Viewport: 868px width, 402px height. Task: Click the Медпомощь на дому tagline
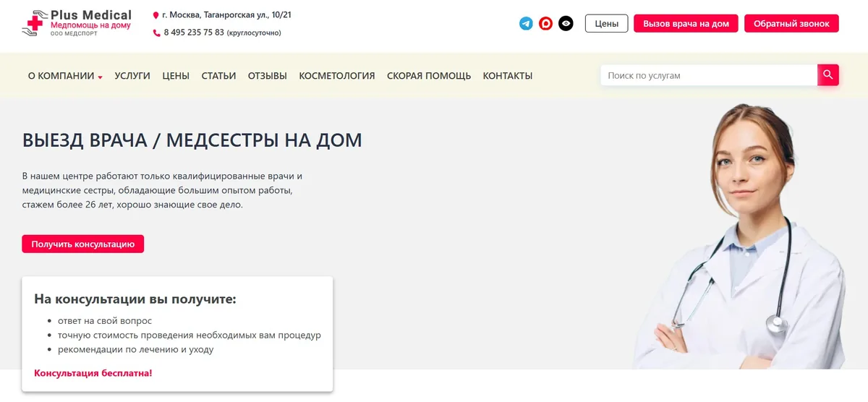click(90, 25)
